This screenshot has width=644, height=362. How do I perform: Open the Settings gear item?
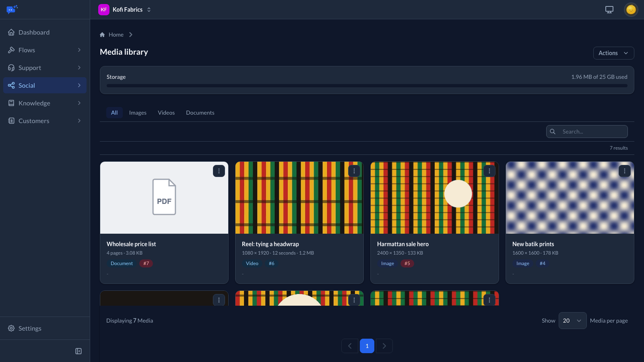tap(45, 328)
